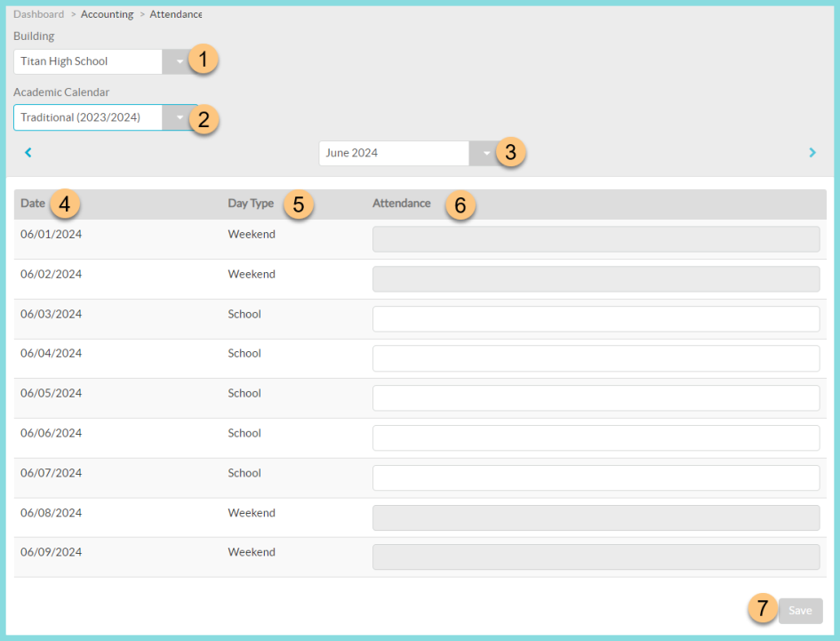The image size is (840, 641).
Task: Click attendance field for 06/03/2024
Action: tap(596, 319)
